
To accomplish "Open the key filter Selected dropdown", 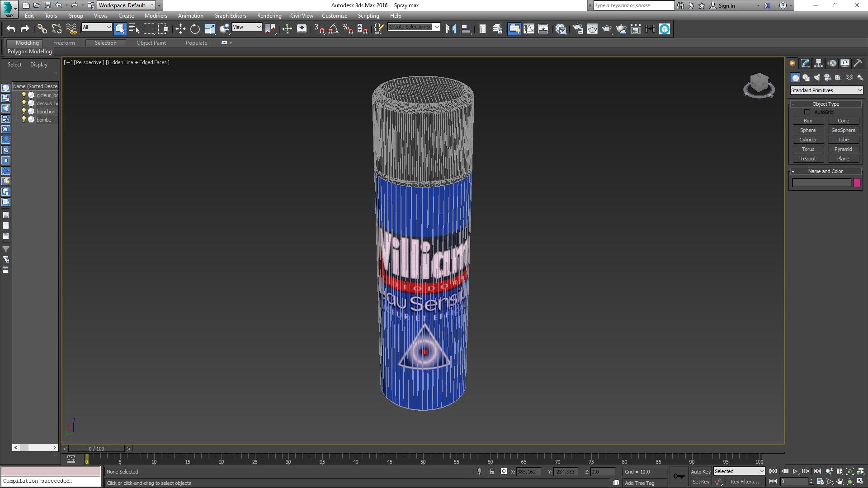I will click(739, 471).
